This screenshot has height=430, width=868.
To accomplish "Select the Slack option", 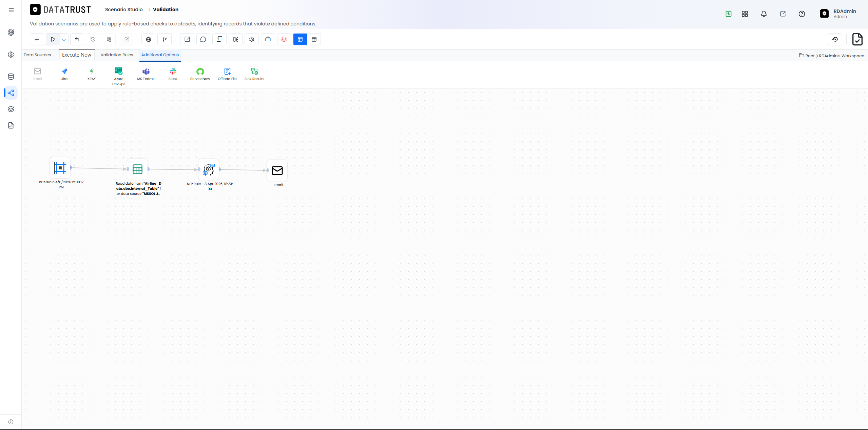I will [173, 74].
